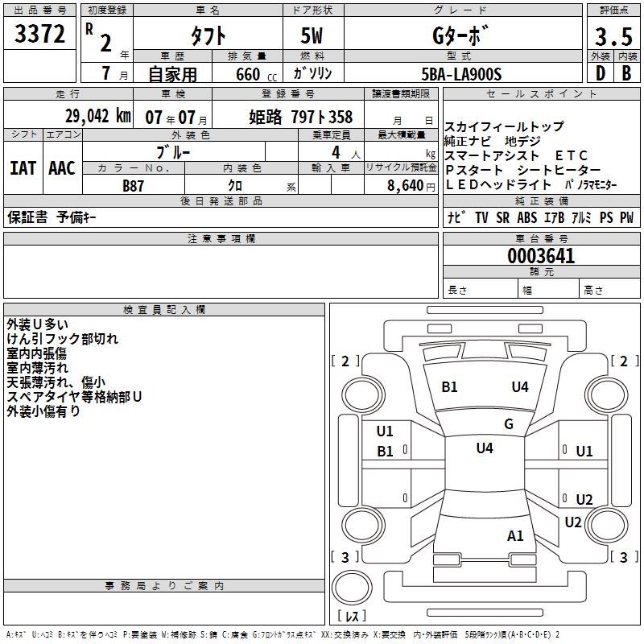
Task: Click the LEDヘッドライト sales point
Action: pyautogui.click(x=497, y=185)
